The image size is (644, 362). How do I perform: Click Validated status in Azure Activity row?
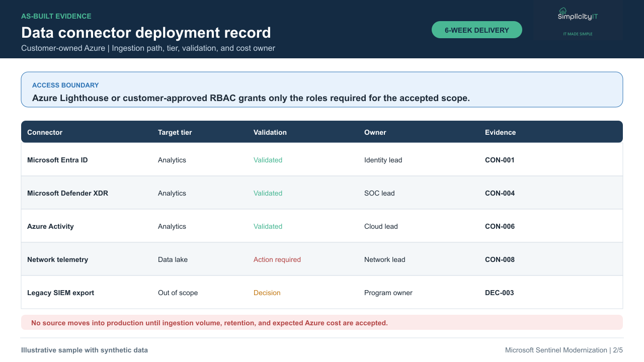click(268, 226)
